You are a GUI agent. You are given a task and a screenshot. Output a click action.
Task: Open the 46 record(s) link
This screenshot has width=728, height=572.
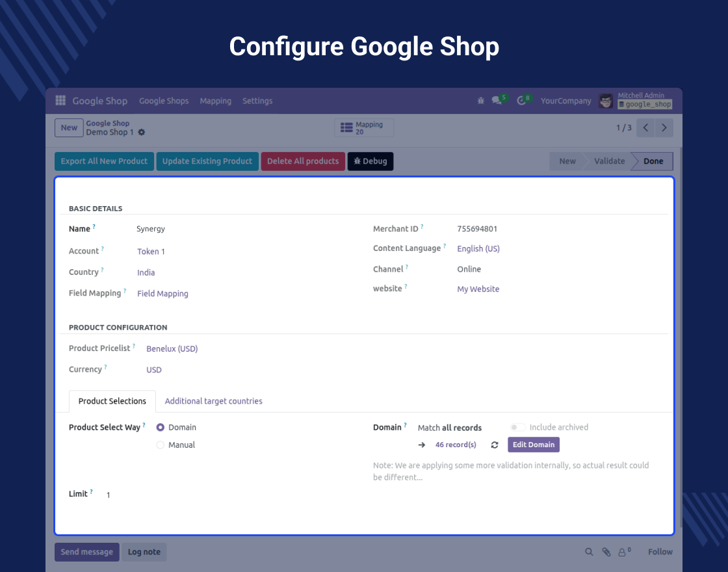click(456, 445)
